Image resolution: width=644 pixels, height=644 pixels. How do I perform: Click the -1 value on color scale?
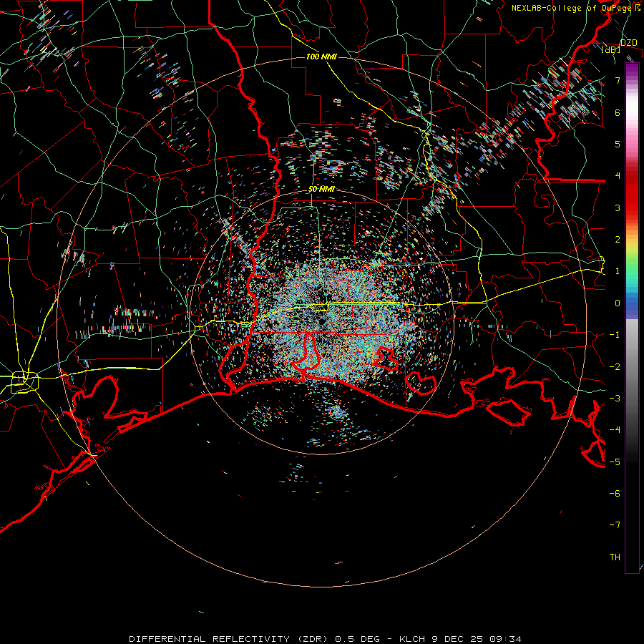click(x=615, y=335)
